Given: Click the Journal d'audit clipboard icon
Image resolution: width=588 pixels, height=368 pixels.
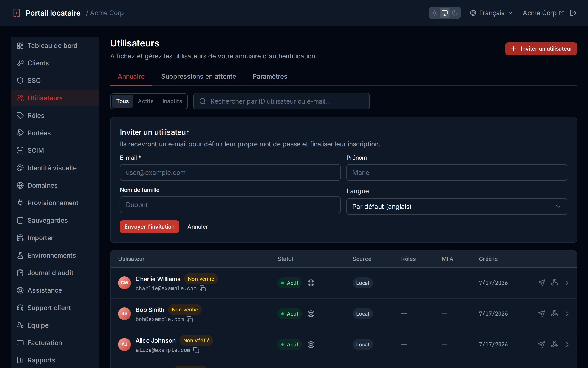Looking at the screenshot, I should click(20, 273).
